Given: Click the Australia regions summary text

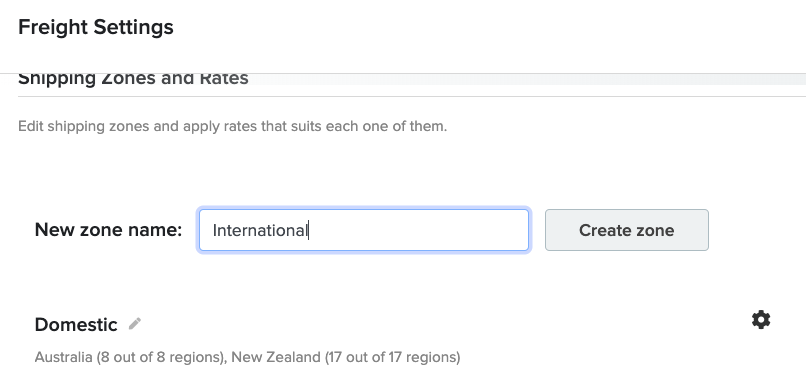Looking at the screenshot, I should pyautogui.click(x=130, y=357).
